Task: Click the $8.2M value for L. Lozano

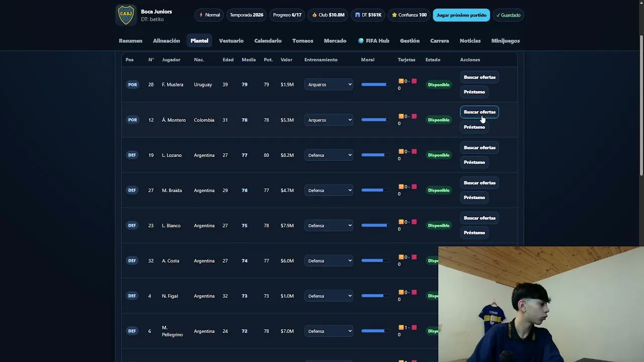Action: coord(287,155)
